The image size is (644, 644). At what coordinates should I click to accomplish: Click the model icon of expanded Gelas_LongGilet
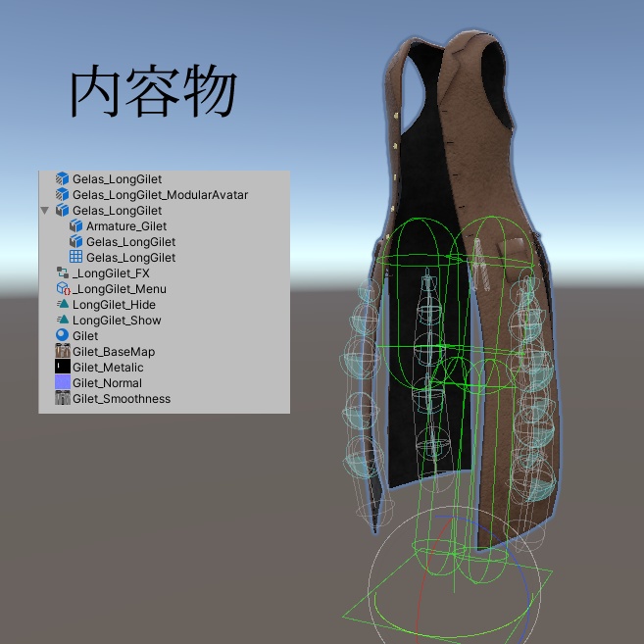pyautogui.click(x=62, y=210)
